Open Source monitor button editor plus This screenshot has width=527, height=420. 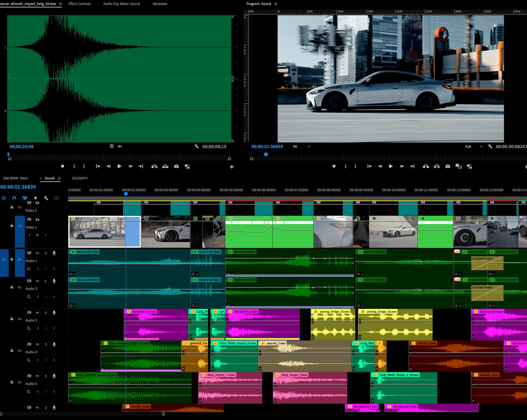[x=232, y=167]
